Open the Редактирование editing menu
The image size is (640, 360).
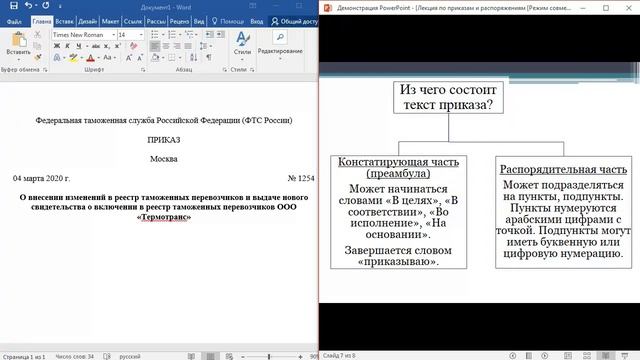(280, 46)
